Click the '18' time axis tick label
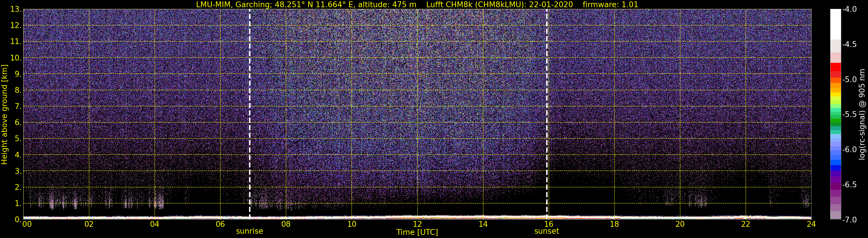 (614, 224)
